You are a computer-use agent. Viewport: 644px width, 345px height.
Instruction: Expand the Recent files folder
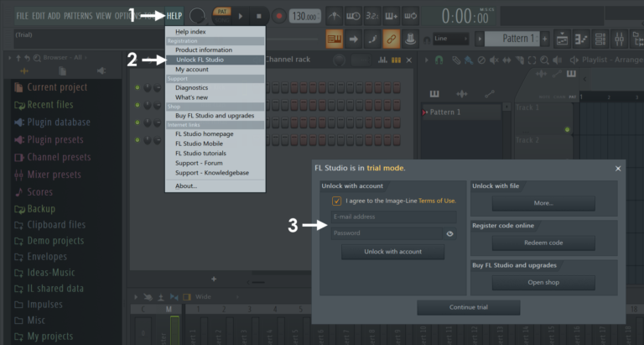pyautogui.click(x=44, y=104)
